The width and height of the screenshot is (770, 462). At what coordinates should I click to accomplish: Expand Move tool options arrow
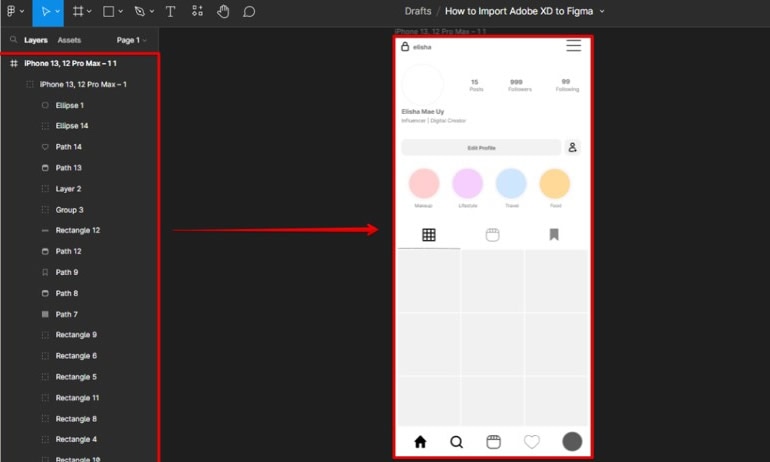coord(57,11)
